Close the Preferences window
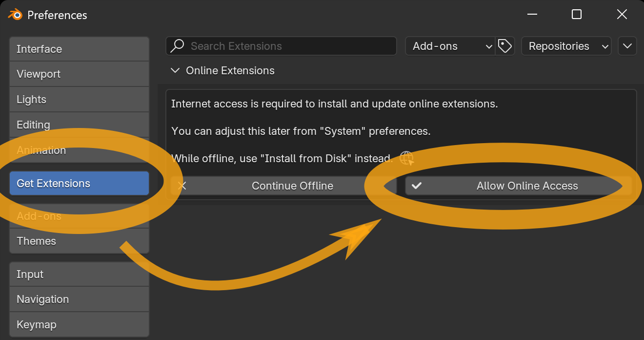The height and width of the screenshot is (340, 644). click(x=622, y=15)
